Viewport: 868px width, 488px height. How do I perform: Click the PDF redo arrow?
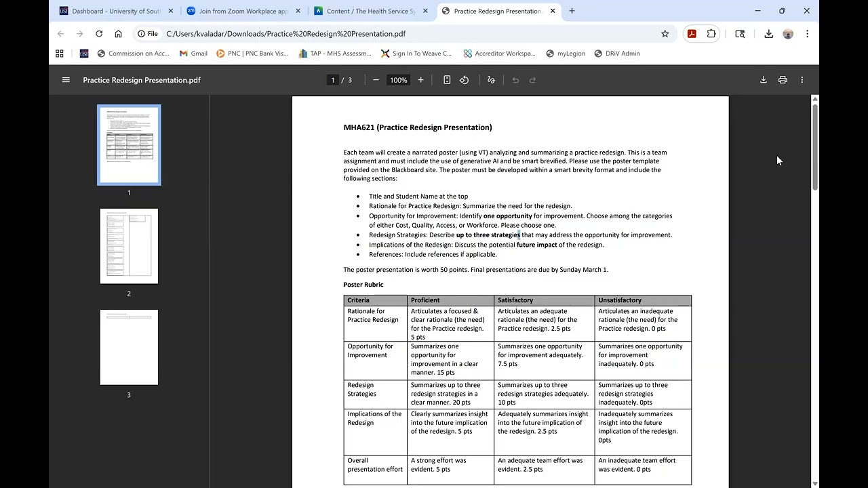[x=533, y=80]
